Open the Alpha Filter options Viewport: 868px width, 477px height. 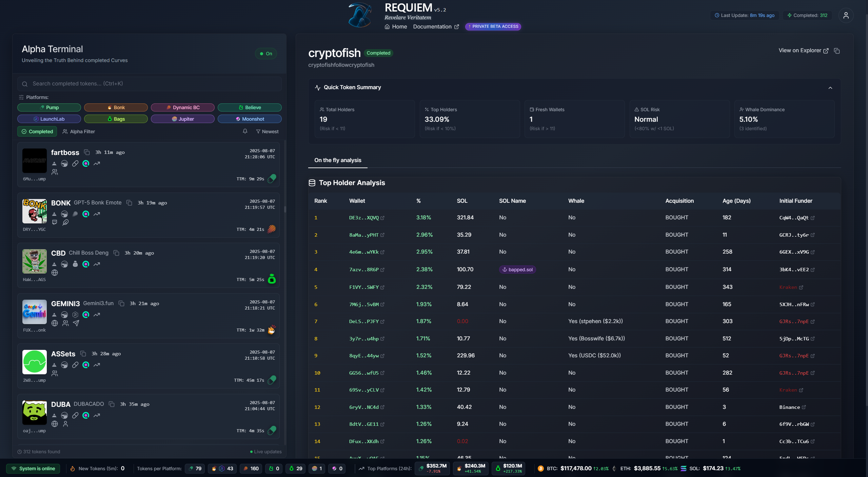(79, 132)
